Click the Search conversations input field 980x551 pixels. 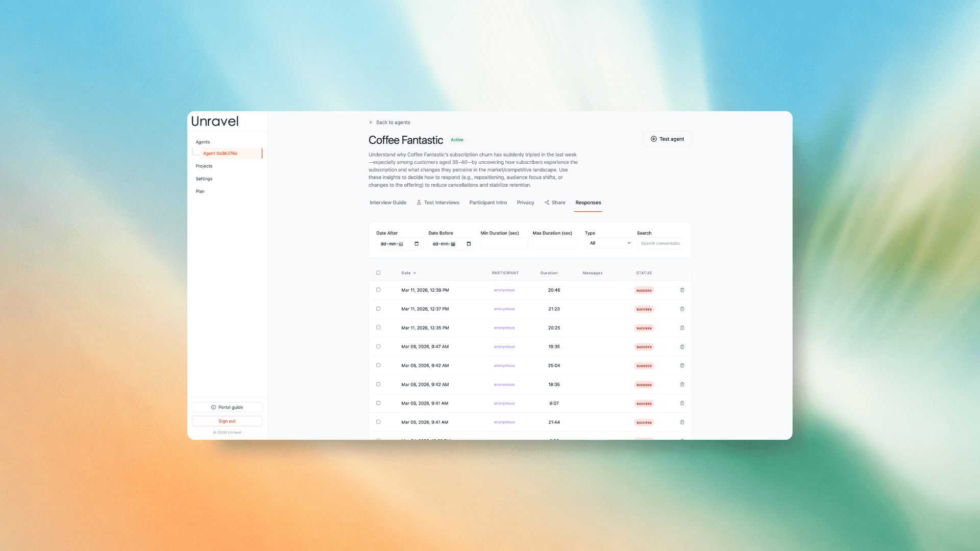660,243
